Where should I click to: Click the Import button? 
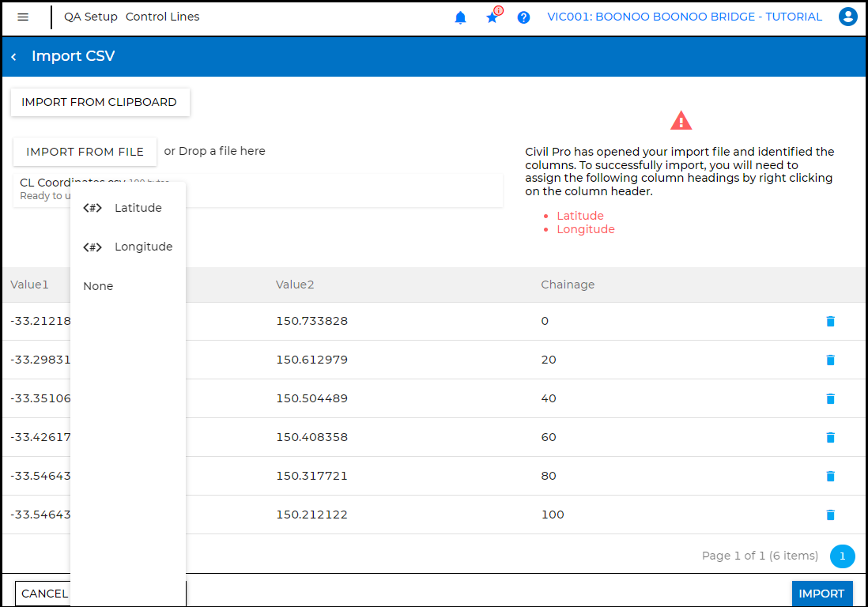tap(821, 594)
